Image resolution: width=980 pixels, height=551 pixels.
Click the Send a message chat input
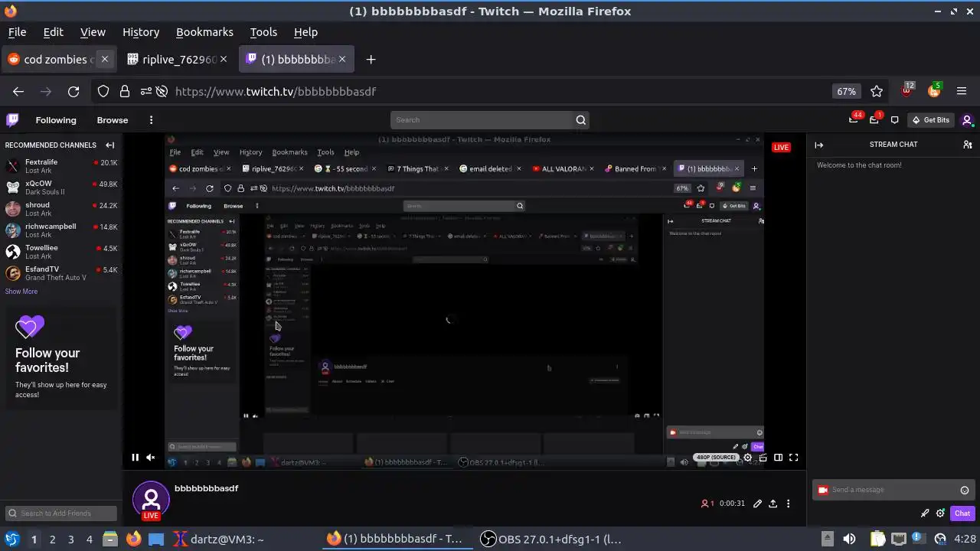coord(888,490)
